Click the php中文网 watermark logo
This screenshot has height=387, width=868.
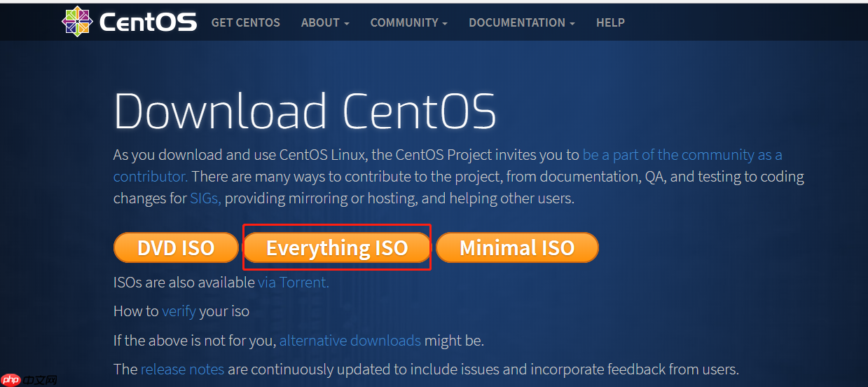[x=29, y=379]
